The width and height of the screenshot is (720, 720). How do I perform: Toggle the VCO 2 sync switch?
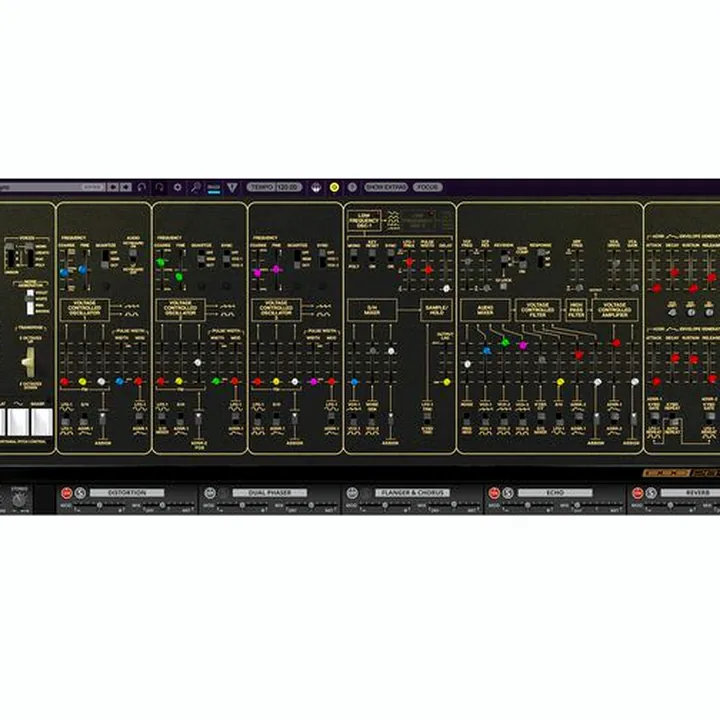(x=227, y=259)
